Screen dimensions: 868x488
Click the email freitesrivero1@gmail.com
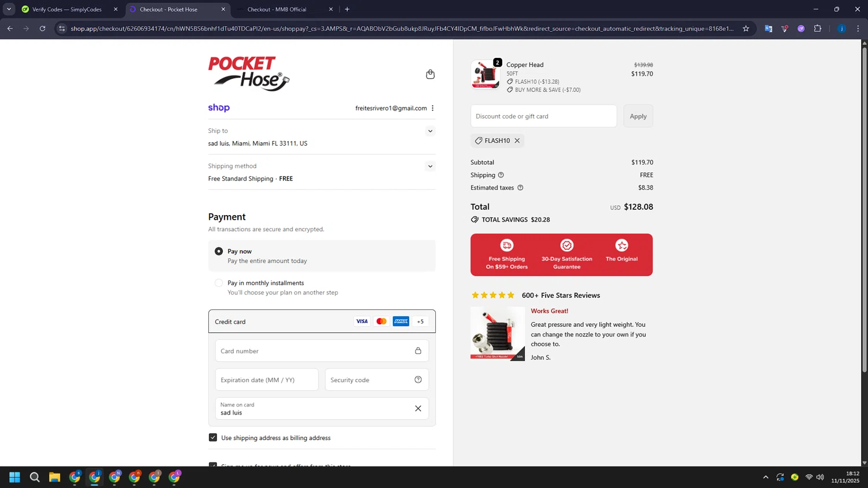[391, 108]
